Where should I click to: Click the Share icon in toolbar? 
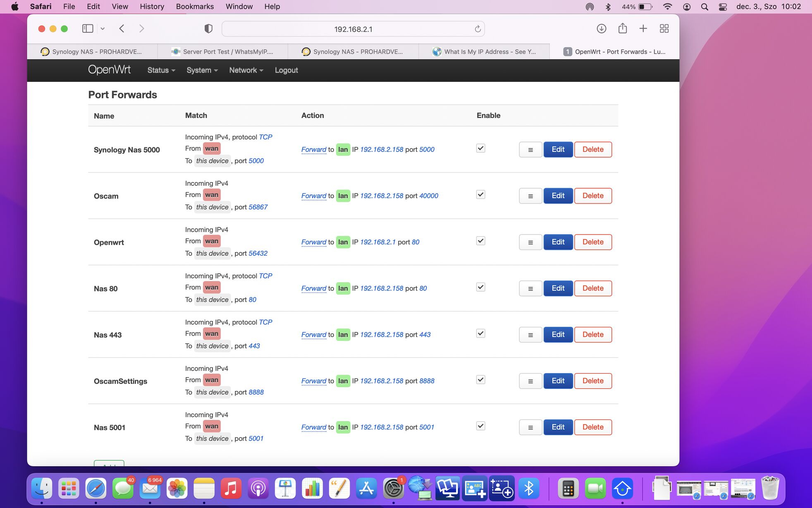click(x=622, y=29)
